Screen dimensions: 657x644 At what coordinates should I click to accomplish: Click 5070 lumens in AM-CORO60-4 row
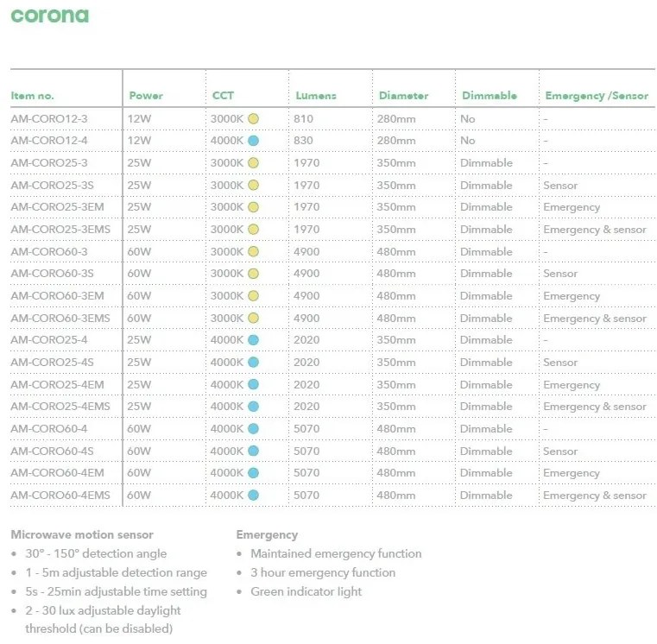306,429
